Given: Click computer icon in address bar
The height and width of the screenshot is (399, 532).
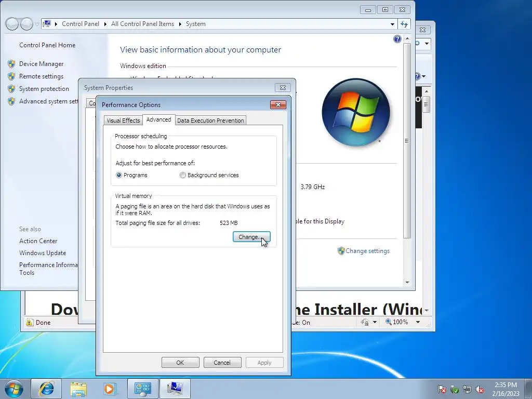Looking at the screenshot, I should click(x=47, y=24).
